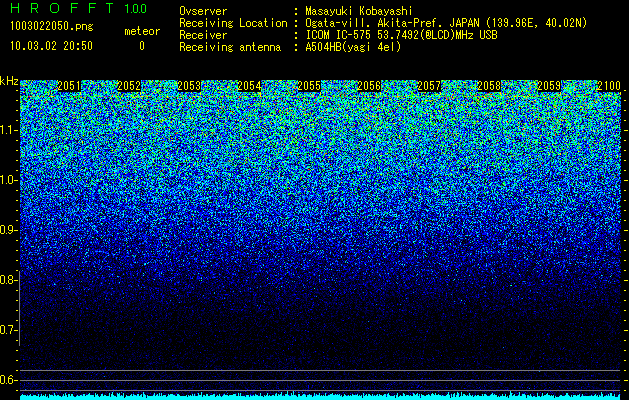This screenshot has height=400, width=629.
Task: Click the 2051 time marker
Action: (x=69, y=86)
